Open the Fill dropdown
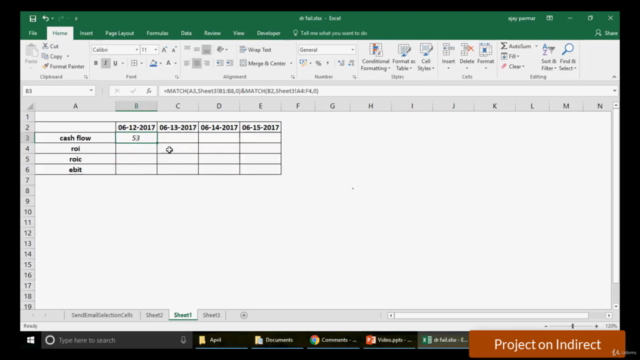 [510, 56]
